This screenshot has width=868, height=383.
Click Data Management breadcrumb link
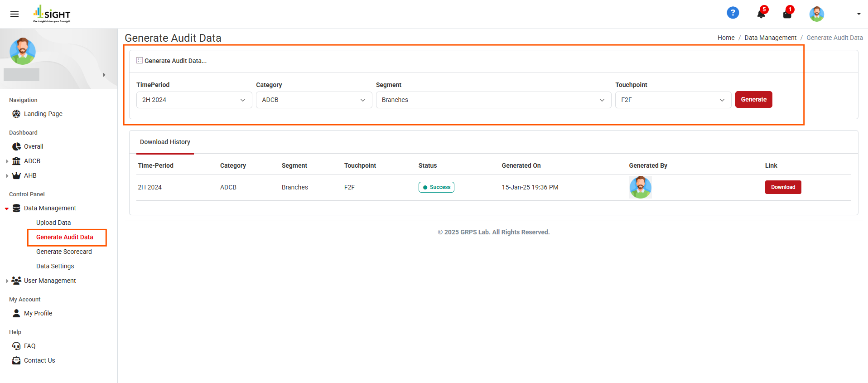[x=770, y=38]
